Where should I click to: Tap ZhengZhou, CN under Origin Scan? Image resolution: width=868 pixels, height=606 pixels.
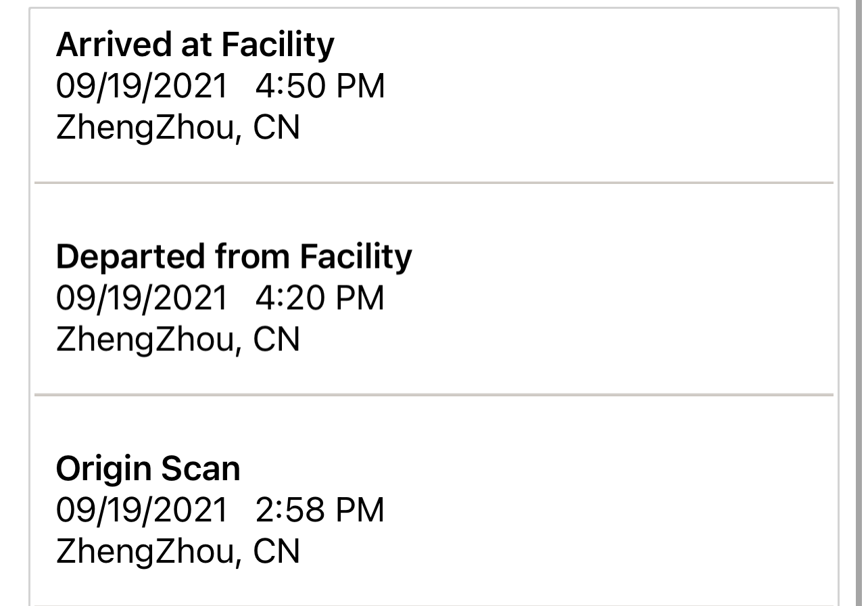coord(178,552)
